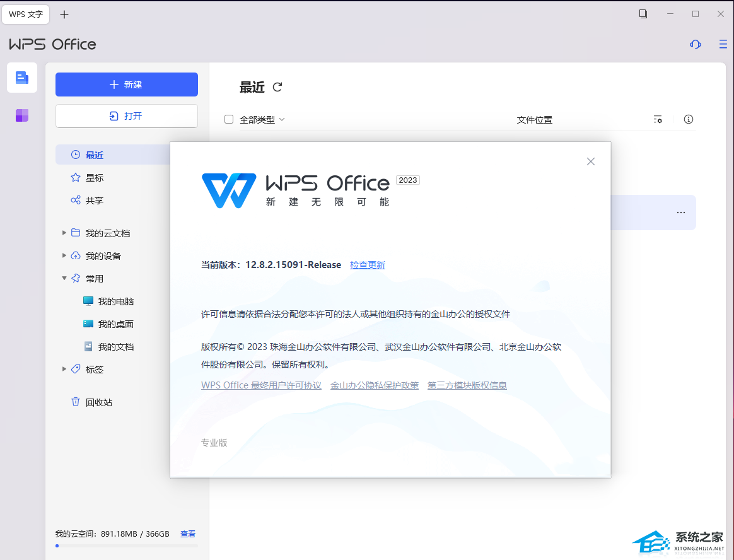Click the cloud storage usage progress bar
734x560 pixels.
click(x=126, y=545)
